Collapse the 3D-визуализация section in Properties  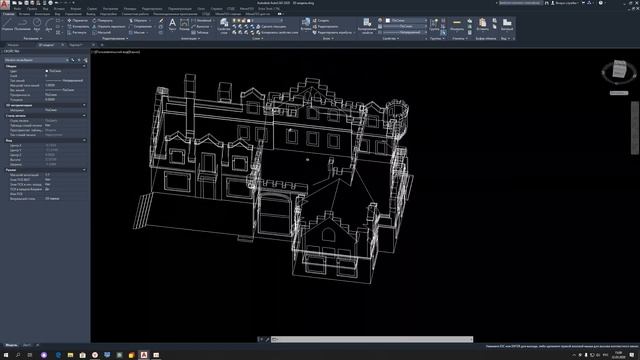point(84,105)
